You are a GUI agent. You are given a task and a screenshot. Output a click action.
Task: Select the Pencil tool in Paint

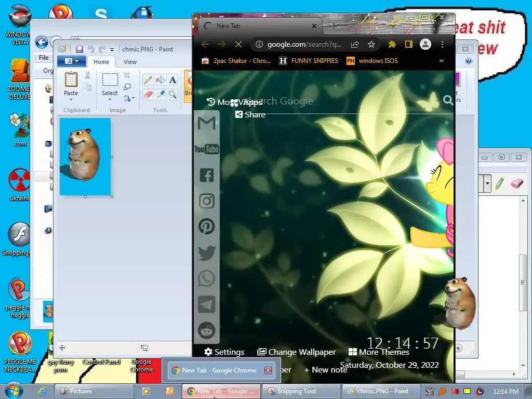[148, 79]
